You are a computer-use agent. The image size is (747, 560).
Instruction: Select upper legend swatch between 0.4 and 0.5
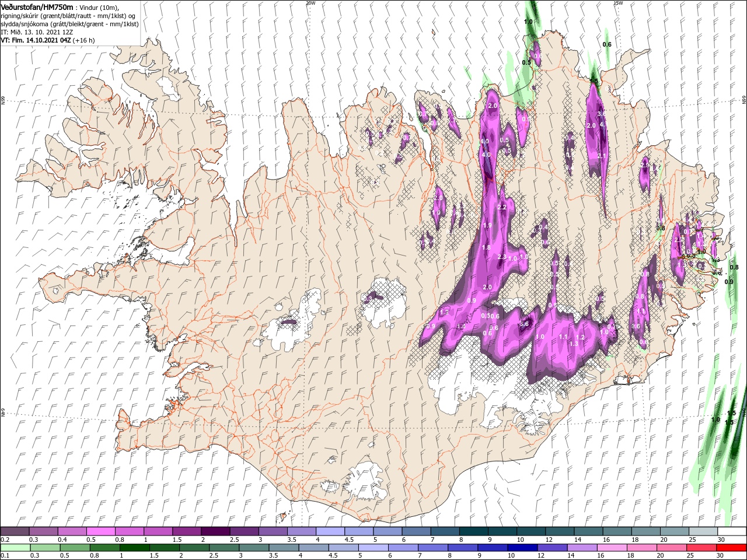[x=72, y=531]
